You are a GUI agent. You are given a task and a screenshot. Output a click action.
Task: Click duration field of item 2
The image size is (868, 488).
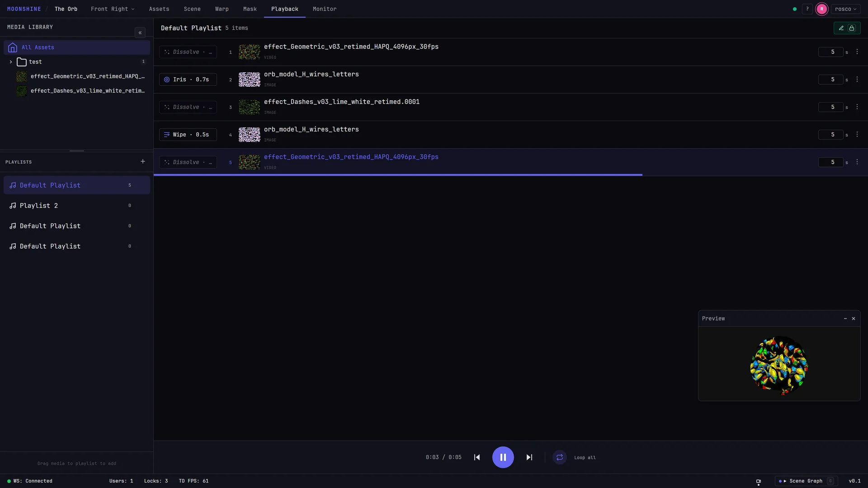[x=830, y=80]
